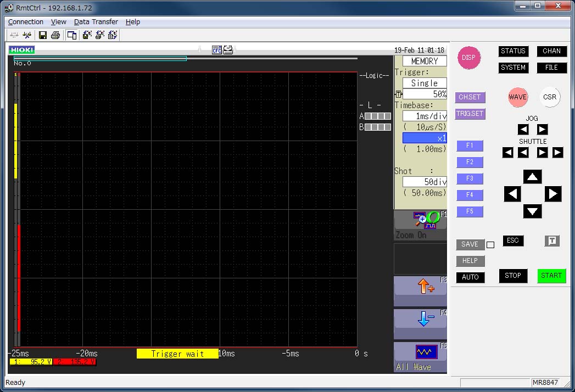Viewport: 575px width, 392px height.
Task: Click the red channel 2 level bar
Action: 19,278
